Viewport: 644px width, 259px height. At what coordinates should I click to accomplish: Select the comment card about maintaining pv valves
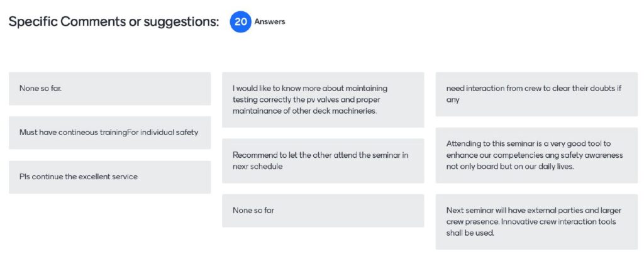[x=323, y=99]
